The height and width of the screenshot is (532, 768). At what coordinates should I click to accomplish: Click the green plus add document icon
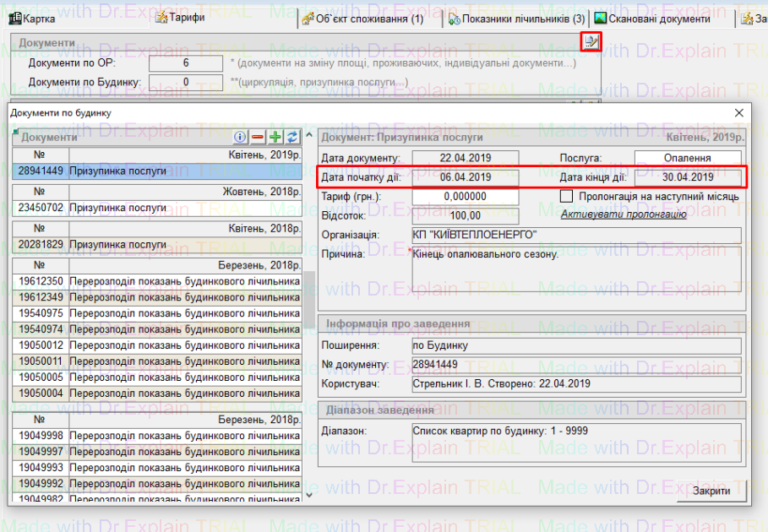[275, 137]
